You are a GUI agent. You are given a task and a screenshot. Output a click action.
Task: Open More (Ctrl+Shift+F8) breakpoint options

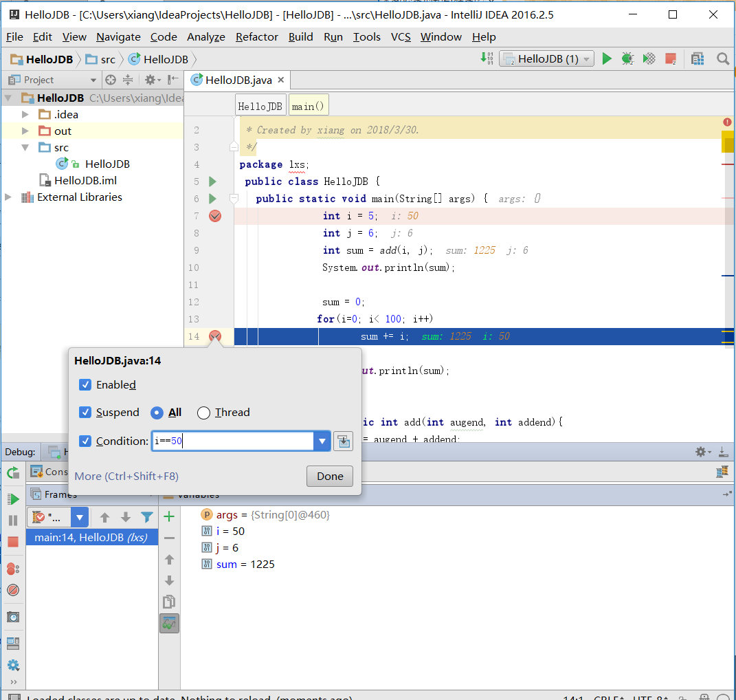(126, 476)
